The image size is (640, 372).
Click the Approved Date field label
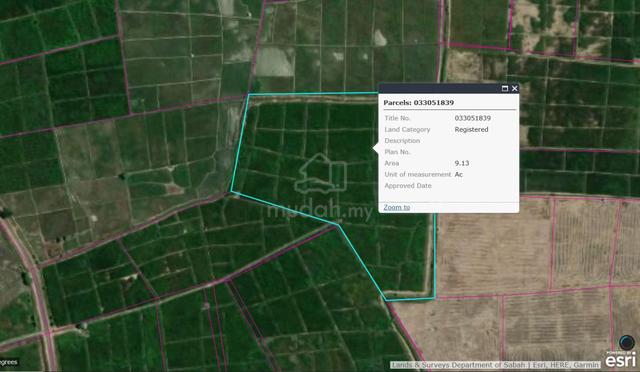(x=408, y=185)
